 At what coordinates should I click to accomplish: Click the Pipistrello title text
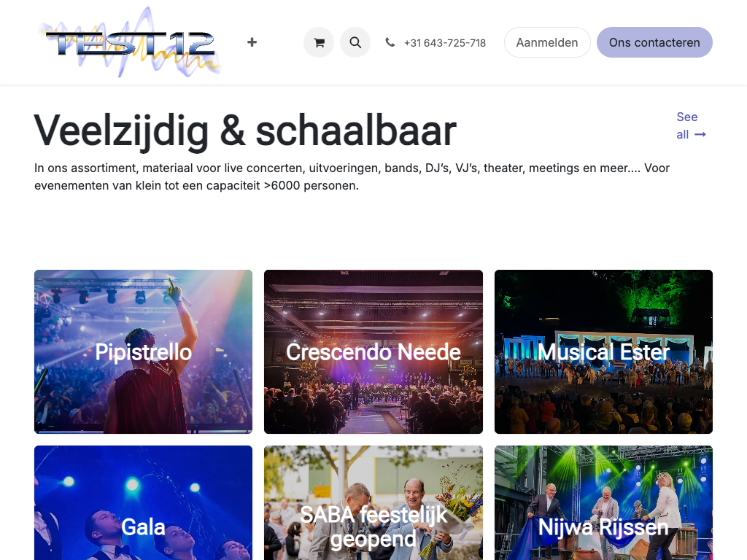click(144, 352)
